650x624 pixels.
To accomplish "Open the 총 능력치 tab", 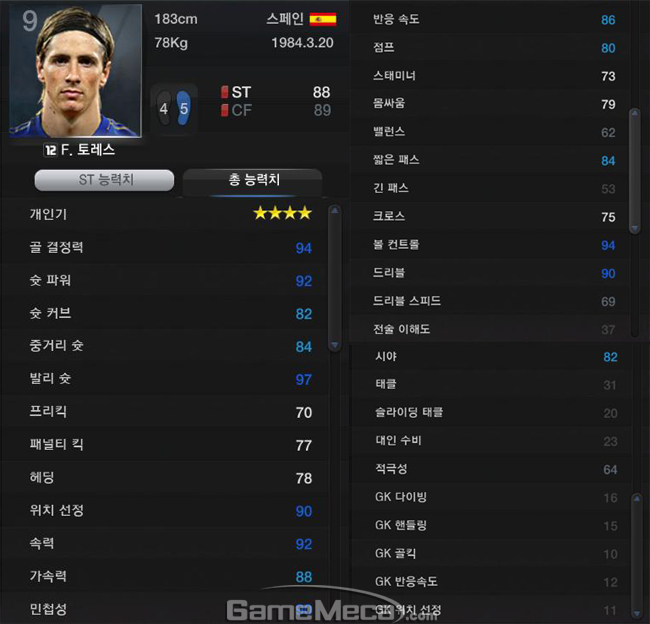I will (x=253, y=180).
